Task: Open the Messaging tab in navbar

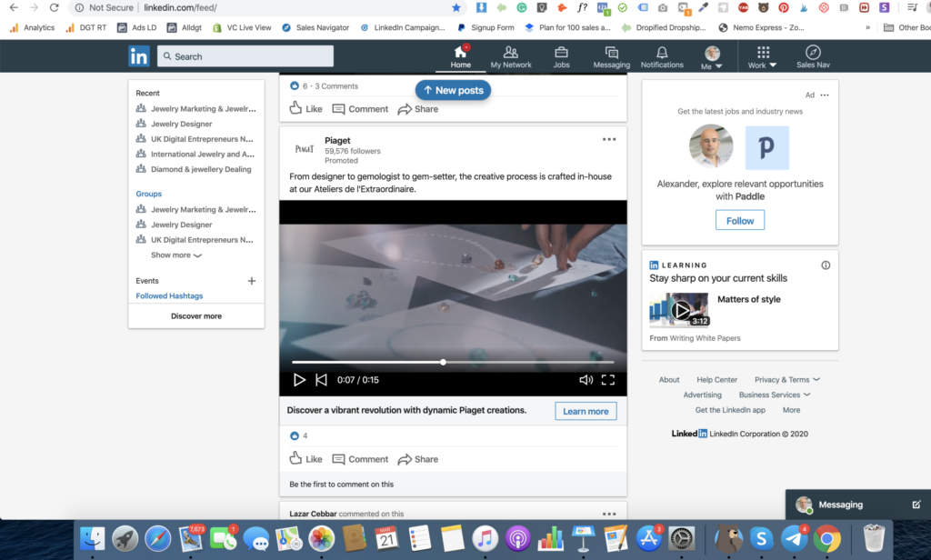Action: [612, 57]
